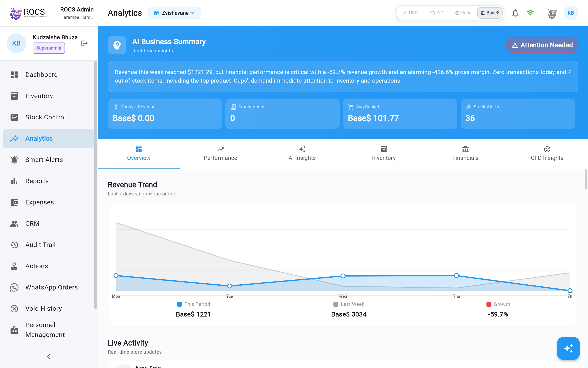The height and width of the screenshot is (368, 588).
Task: Open the Financials tab
Action: click(x=465, y=154)
